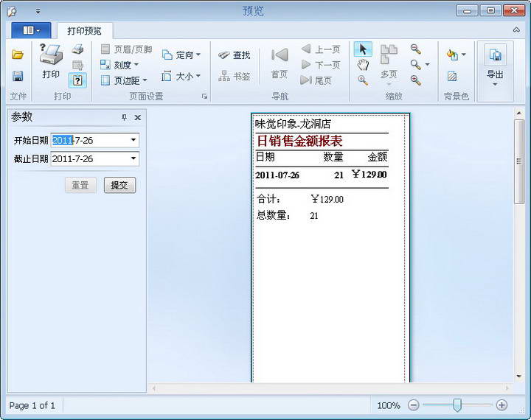The width and height of the screenshot is (531, 420).
Task: Toggle the parameters panel question-mark icon
Action: [x=77, y=80]
